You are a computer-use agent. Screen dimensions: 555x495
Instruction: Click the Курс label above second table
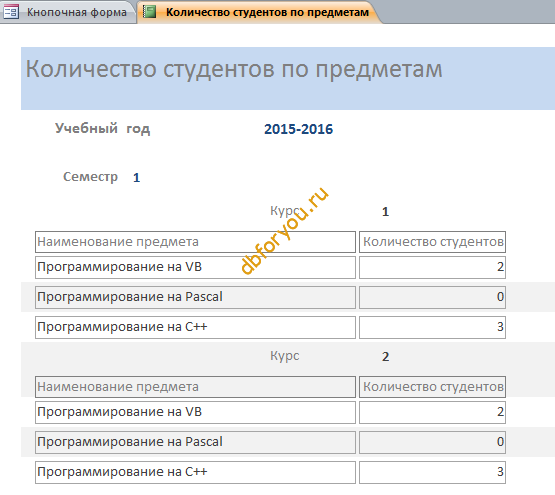[285, 355]
